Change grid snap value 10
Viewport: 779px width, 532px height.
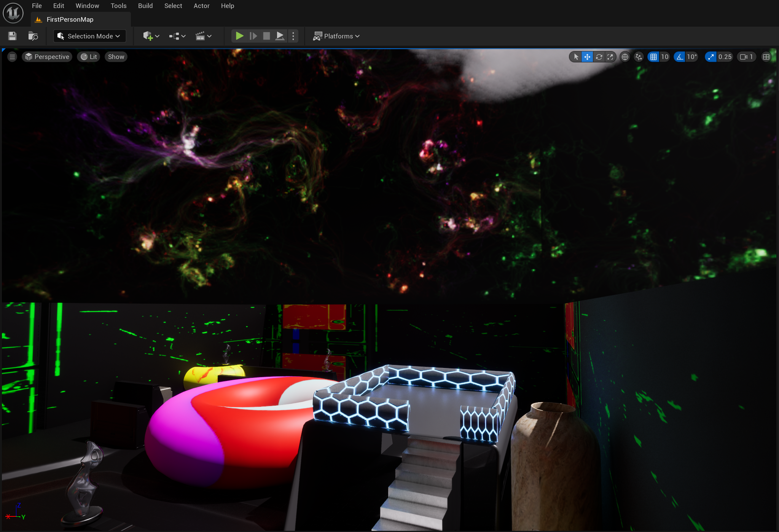664,57
